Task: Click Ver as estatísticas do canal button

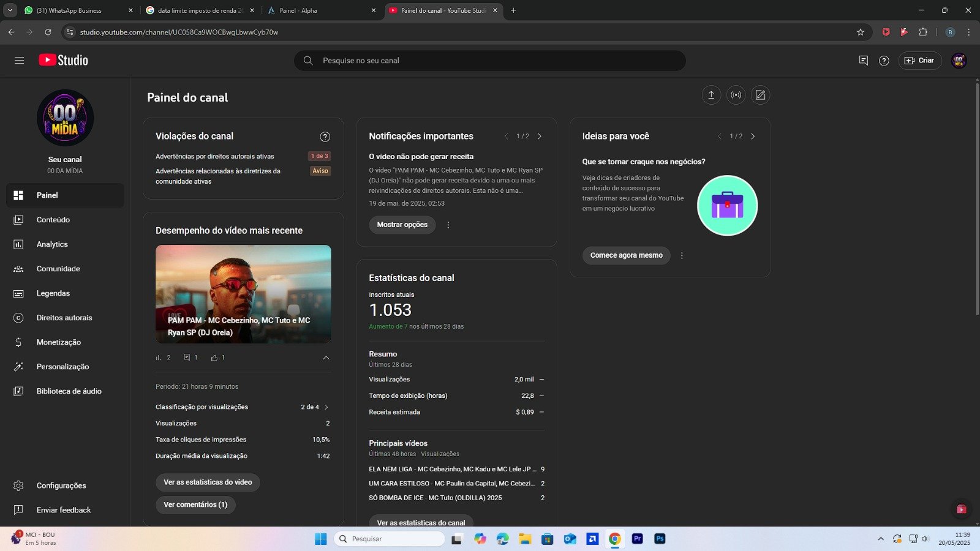Action: tap(421, 521)
